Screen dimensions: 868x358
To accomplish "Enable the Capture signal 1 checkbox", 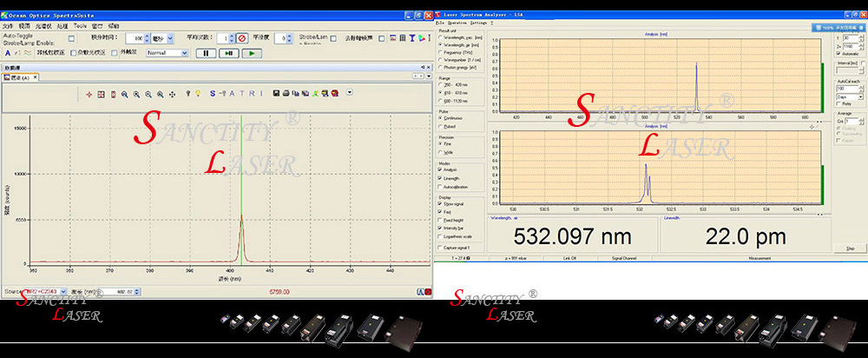I will point(439,247).
